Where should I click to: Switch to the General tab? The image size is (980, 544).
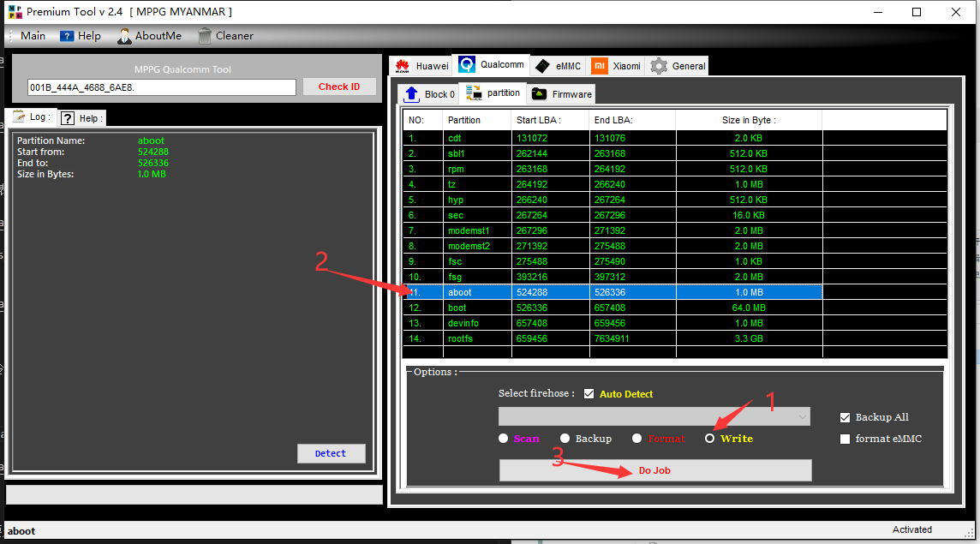click(x=678, y=66)
